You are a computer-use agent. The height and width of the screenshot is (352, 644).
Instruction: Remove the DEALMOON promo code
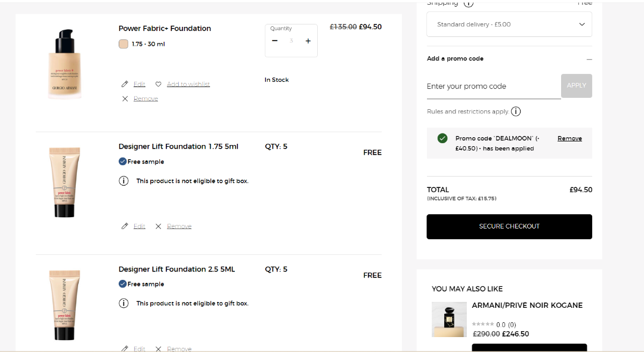(569, 138)
